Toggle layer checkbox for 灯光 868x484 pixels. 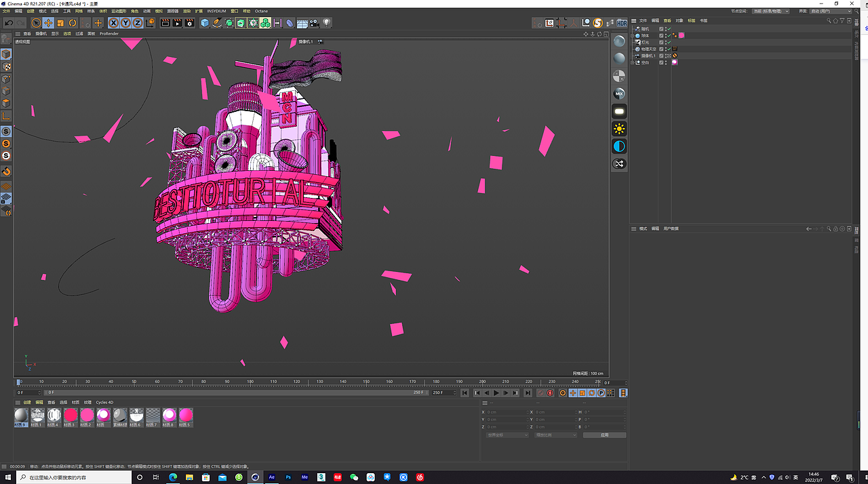click(661, 42)
